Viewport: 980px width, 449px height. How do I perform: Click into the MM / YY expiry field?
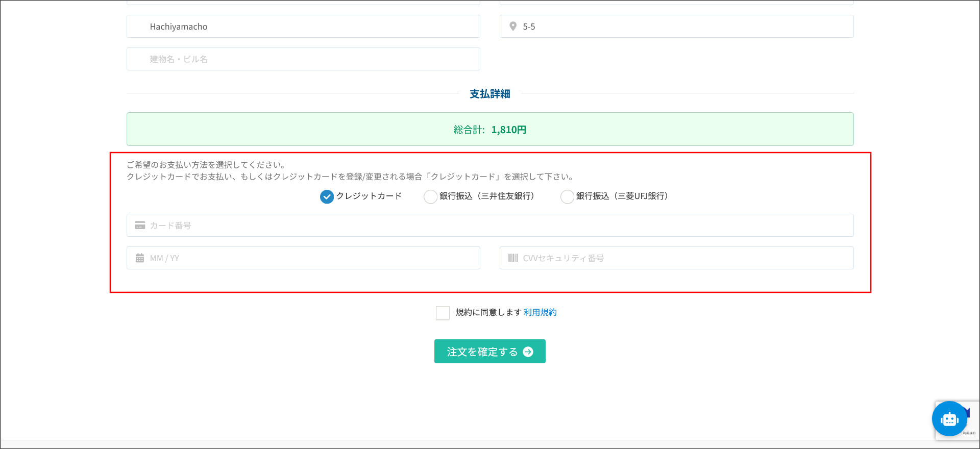(311, 258)
